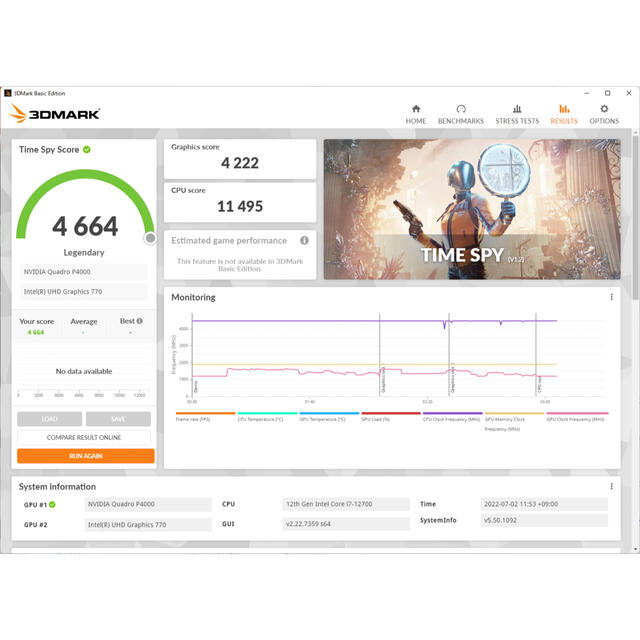This screenshot has width=640, height=640.
Task: Click the CPU value 12th Gen Intel Core i7-12700
Action: click(346, 504)
